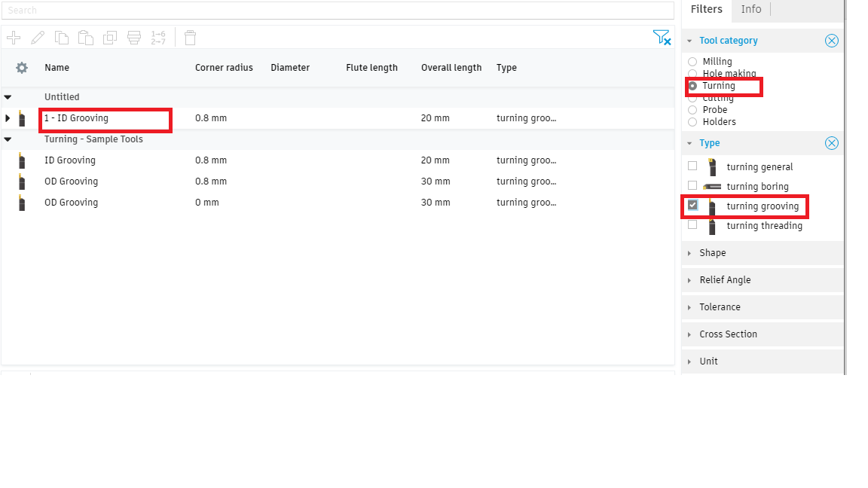Screen dimensions: 868x488
Task: Select the Turning radio button
Action: 692,86
